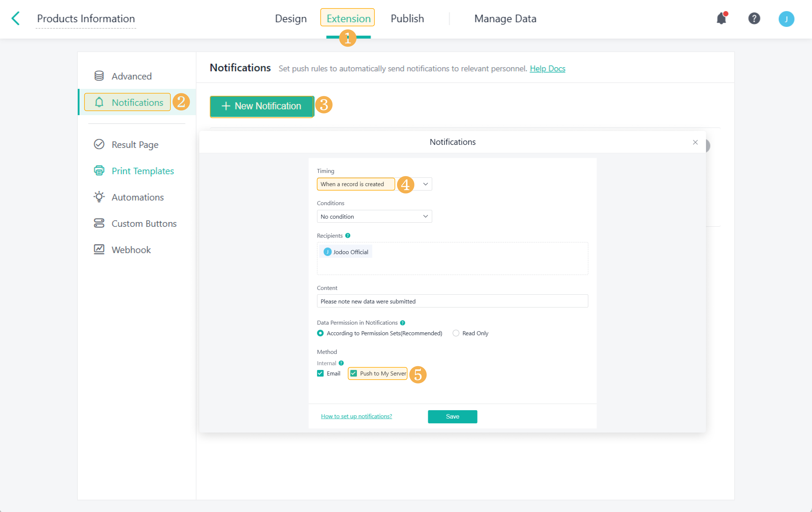Viewport: 812px width, 512px height.
Task: Switch to the Publish tab
Action: tap(407, 19)
